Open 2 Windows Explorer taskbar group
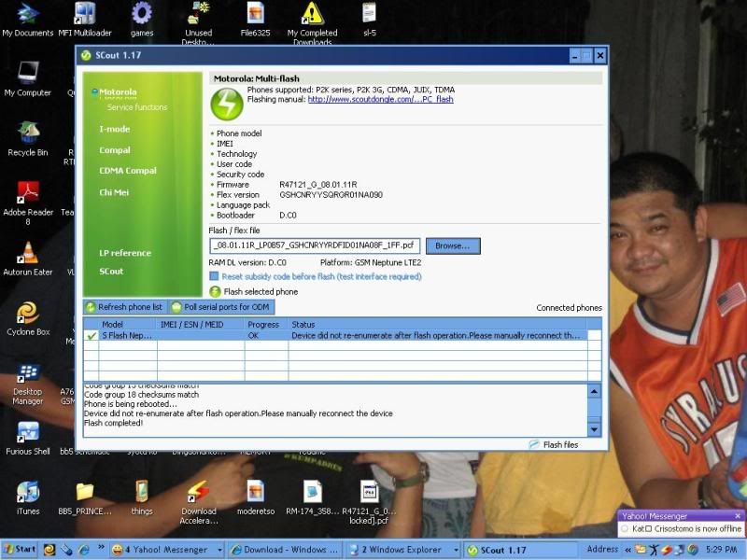Screen dimensions: 747x560 point(403,550)
